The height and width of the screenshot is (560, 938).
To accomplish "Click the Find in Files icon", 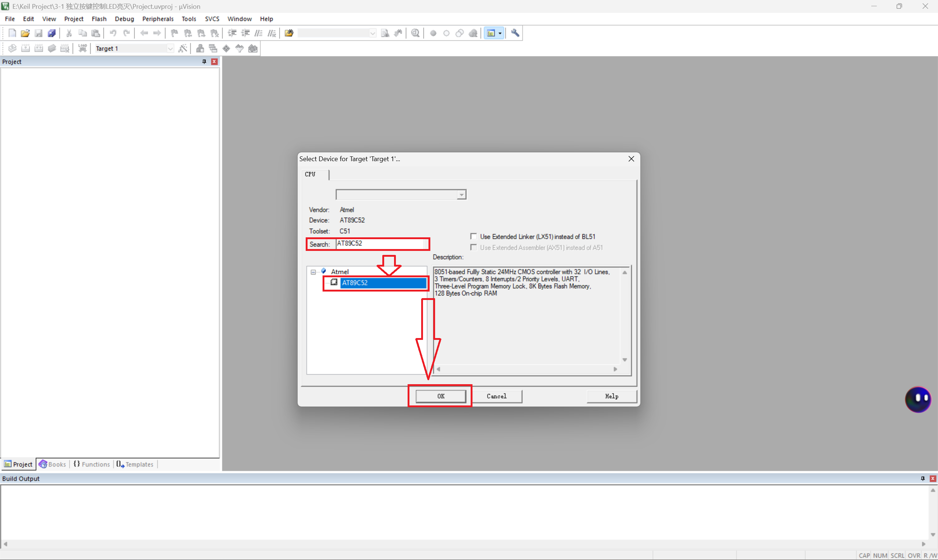I will coord(289,33).
